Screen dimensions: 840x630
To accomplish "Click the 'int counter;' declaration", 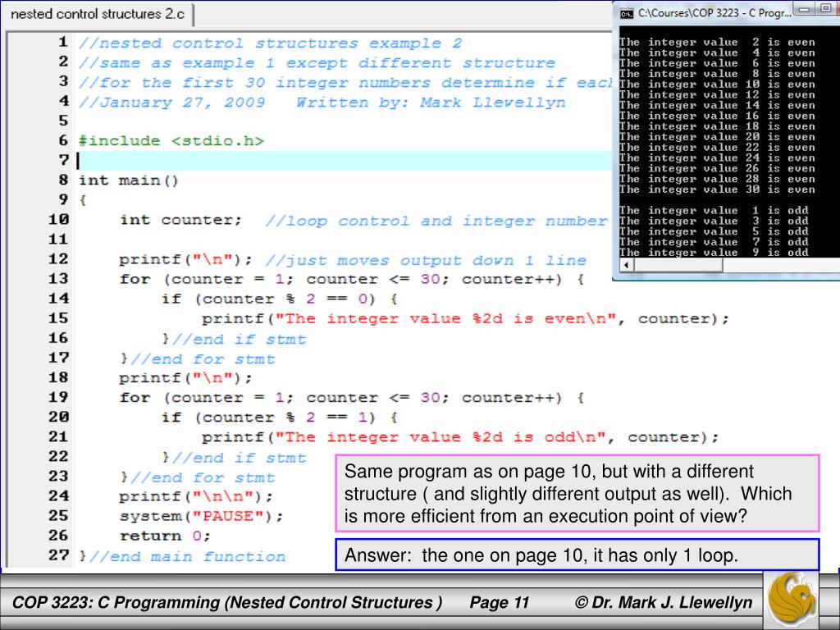I will coord(181,220).
